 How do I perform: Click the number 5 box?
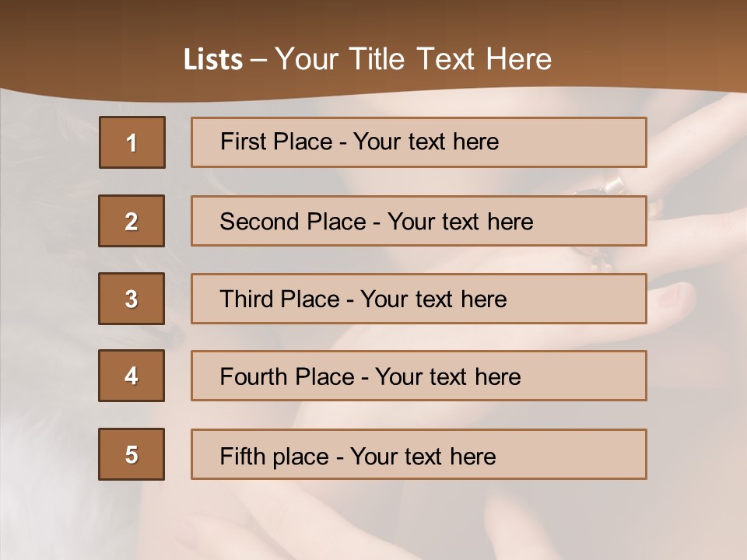click(x=132, y=454)
